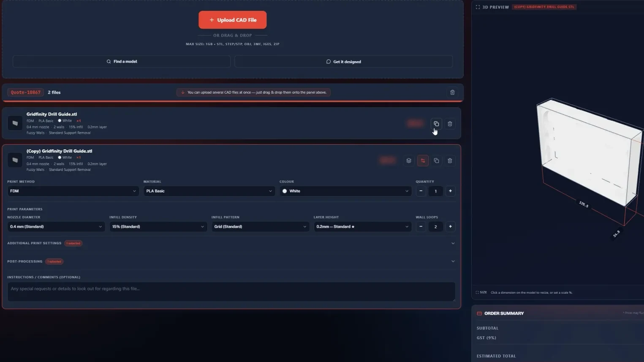Toggle the settings sliders icon on (Copy) file

coord(423,161)
